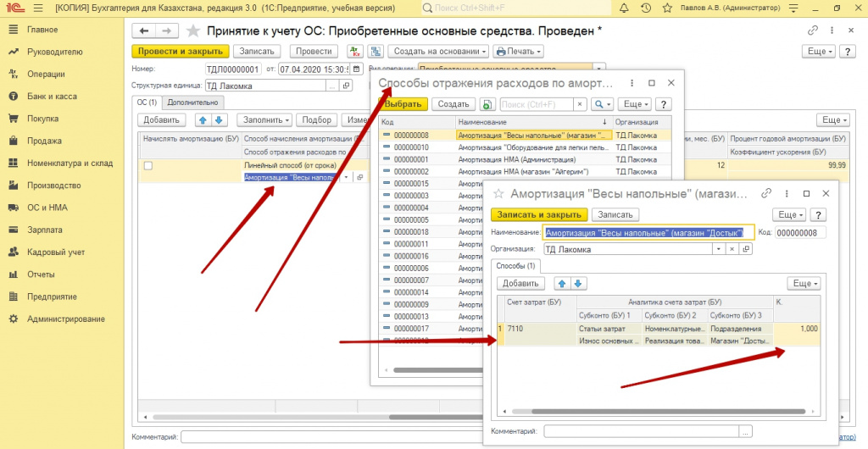Image resolution: width=868 pixels, height=449 pixels.
Task: Click Провести button
Action: [x=314, y=52]
